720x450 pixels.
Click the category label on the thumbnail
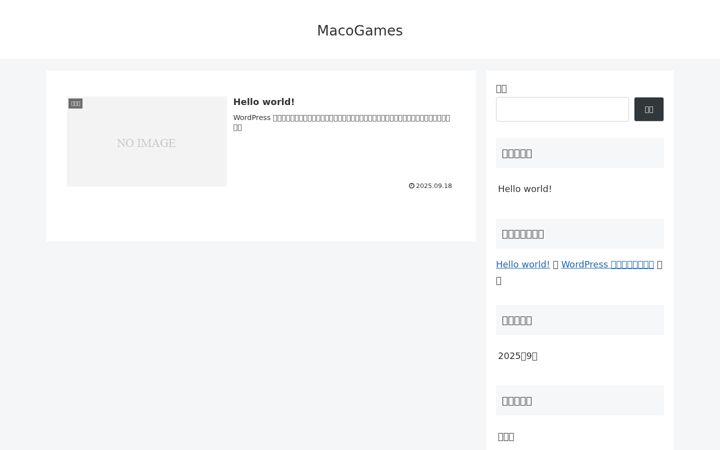76,103
